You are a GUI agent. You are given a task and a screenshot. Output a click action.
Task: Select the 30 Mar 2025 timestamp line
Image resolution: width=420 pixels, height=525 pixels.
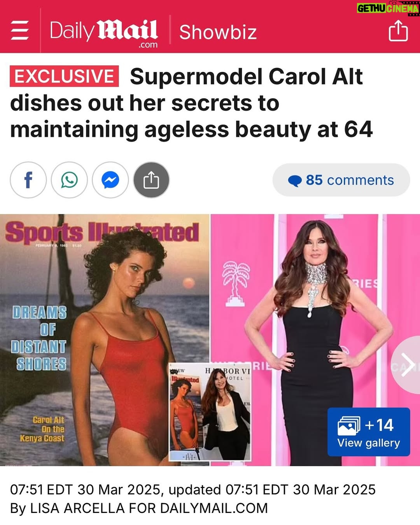point(193,490)
